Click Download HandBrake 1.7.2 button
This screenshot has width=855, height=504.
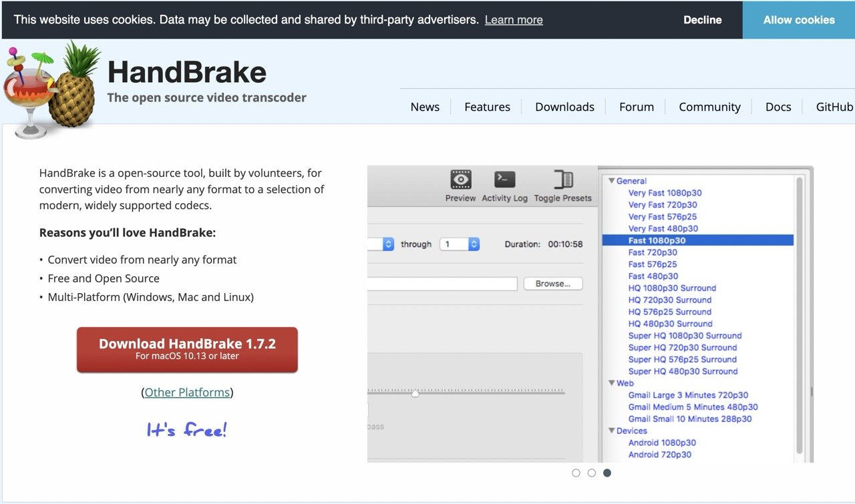pyautogui.click(x=187, y=349)
